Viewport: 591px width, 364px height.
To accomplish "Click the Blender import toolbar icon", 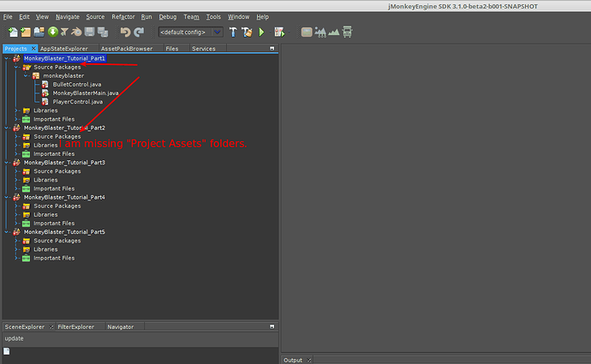I will 76,32.
